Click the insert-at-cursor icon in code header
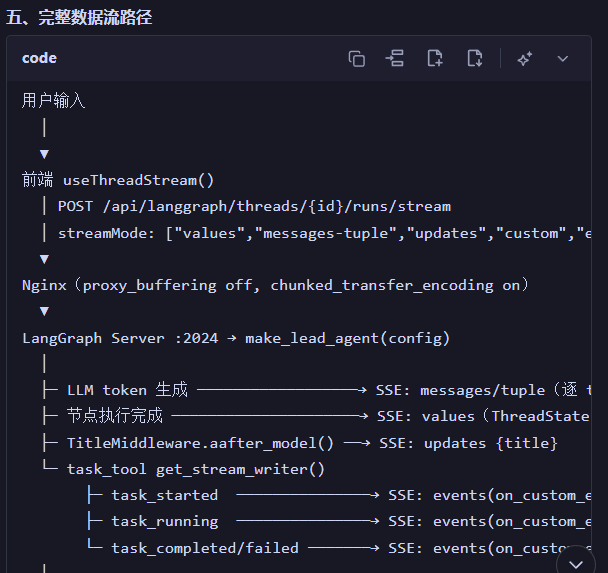The width and height of the screenshot is (608, 573). coord(395,59)
